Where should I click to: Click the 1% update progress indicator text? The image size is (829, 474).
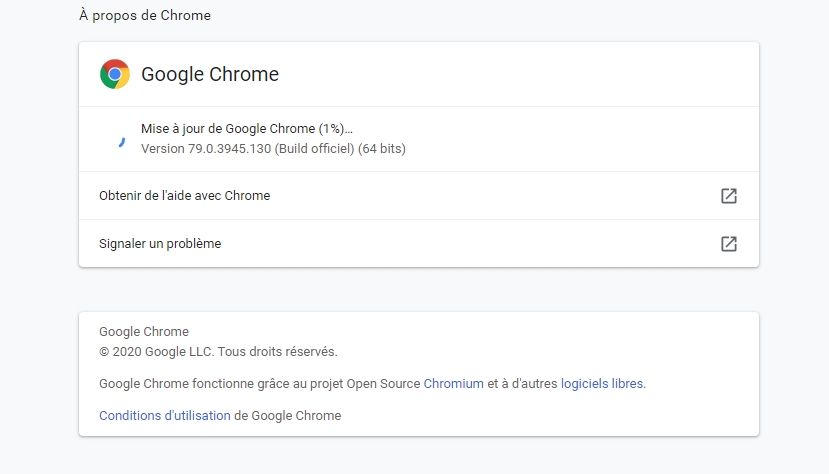pos(331,128)
